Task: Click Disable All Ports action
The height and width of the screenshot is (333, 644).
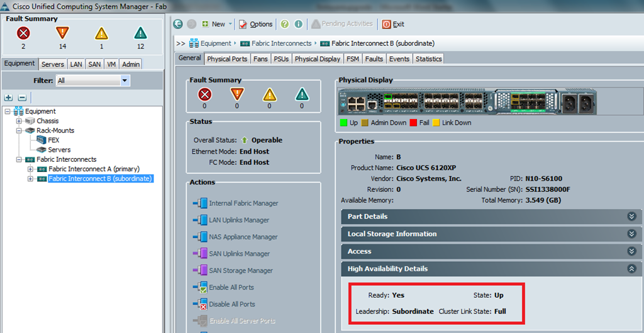Action: tap(224, 304)
